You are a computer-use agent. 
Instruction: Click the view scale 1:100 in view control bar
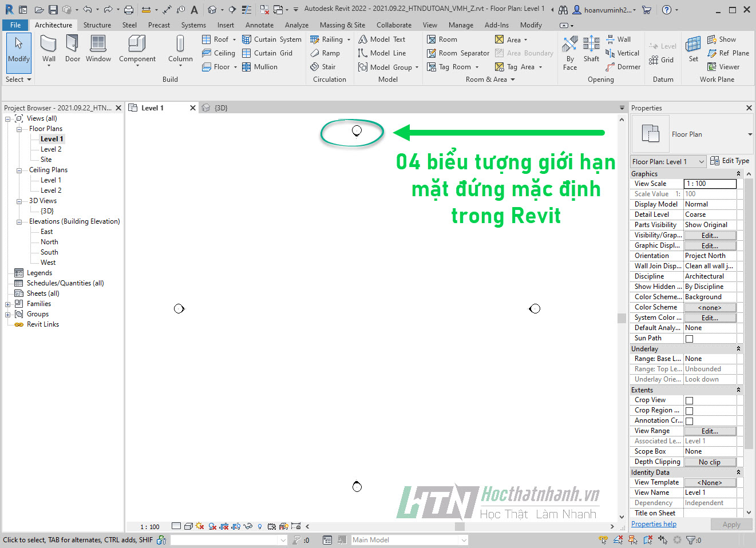[150, 527]
